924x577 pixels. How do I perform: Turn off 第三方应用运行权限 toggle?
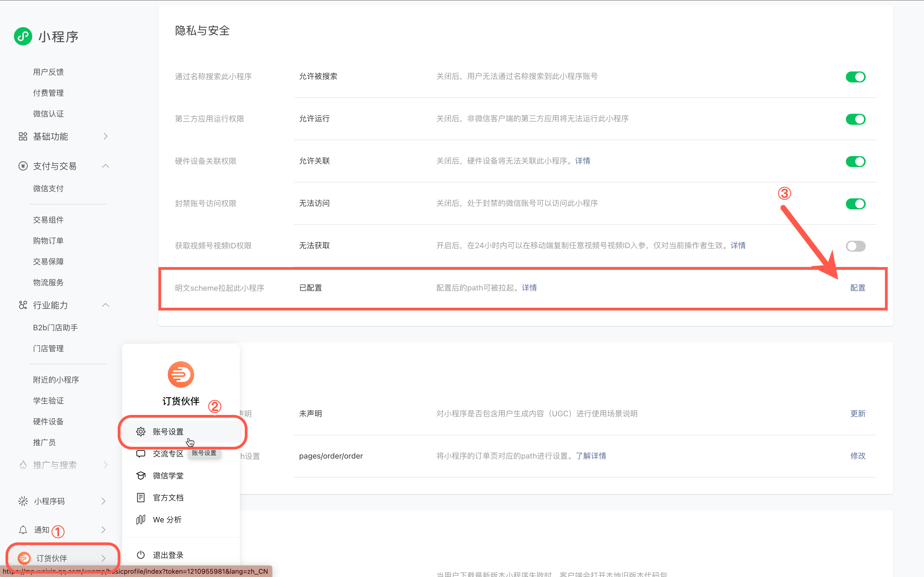point(855,119)
